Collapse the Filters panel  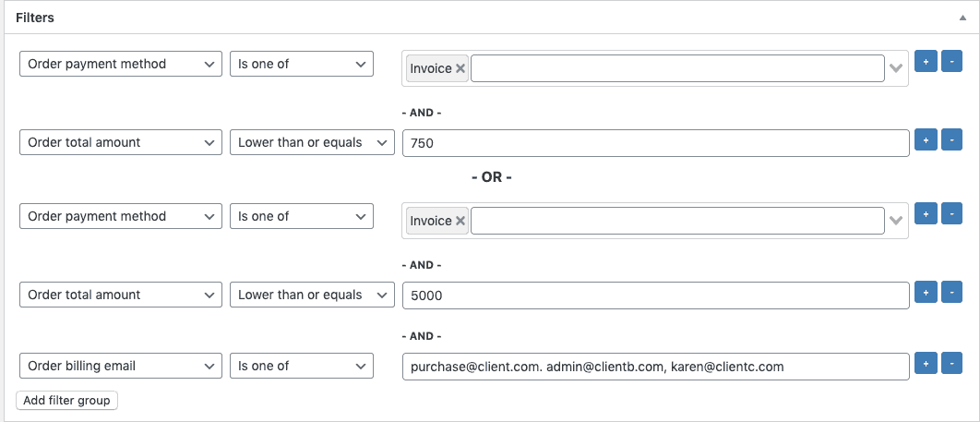click(x=963, y=18)
